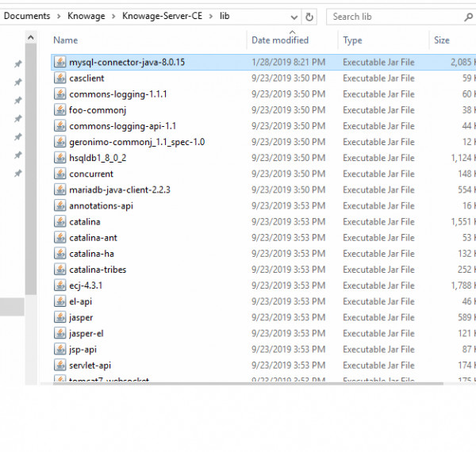Image resolution: width=476 pixels, height=452 pixels.
Task: Select the file named geronimo-commonj_1.1_spec-1.0
Action: pyautogui.click(x=137, y=142)
